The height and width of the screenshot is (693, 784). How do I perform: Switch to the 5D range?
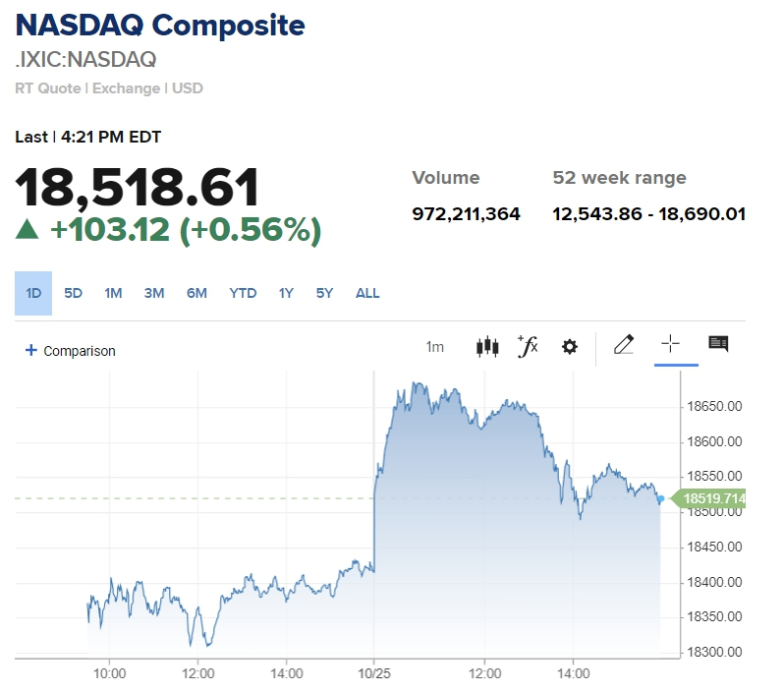74,293
